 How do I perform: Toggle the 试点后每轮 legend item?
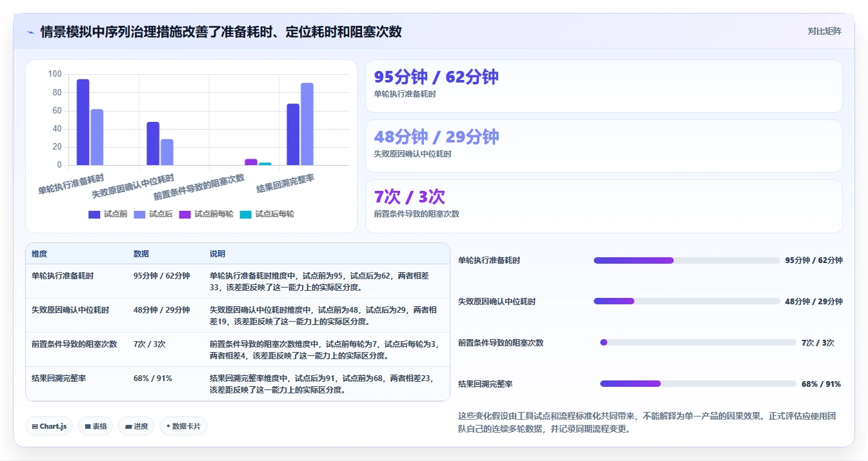tap(267, 214)
